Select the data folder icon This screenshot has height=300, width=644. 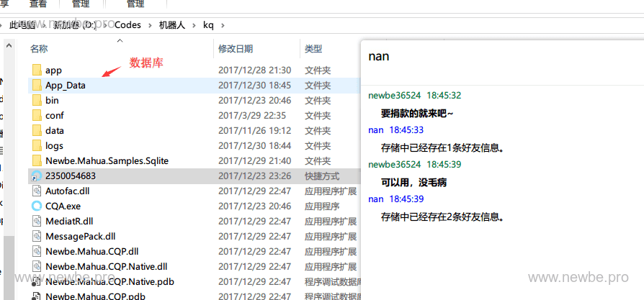(x=37, y=130)
